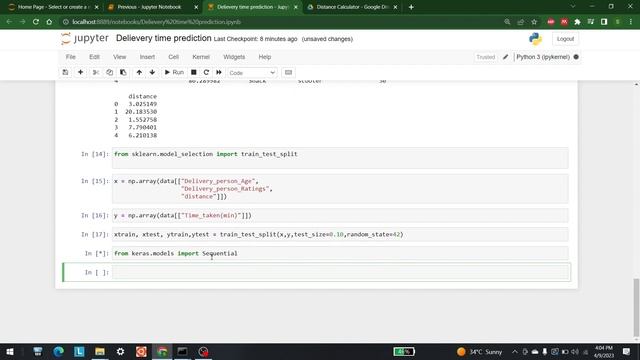
Task: Open Chrome from taskbar
Action: click(162, 351)
